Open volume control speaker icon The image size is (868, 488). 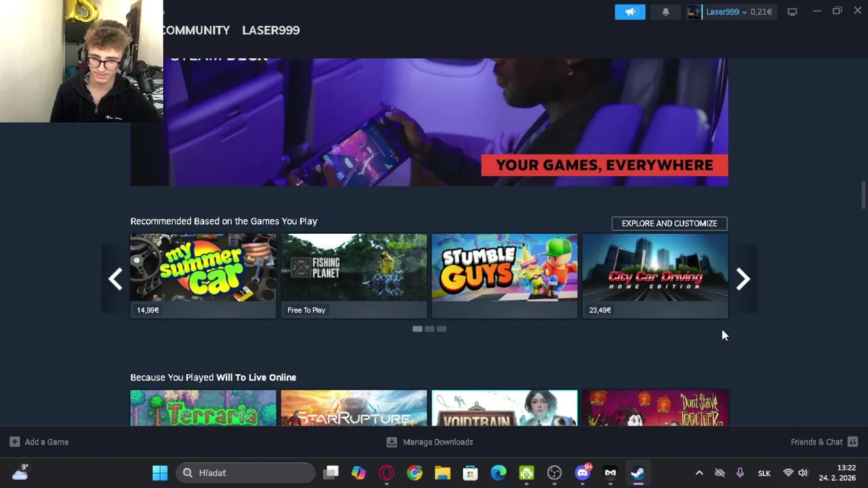tap(803, 473)
